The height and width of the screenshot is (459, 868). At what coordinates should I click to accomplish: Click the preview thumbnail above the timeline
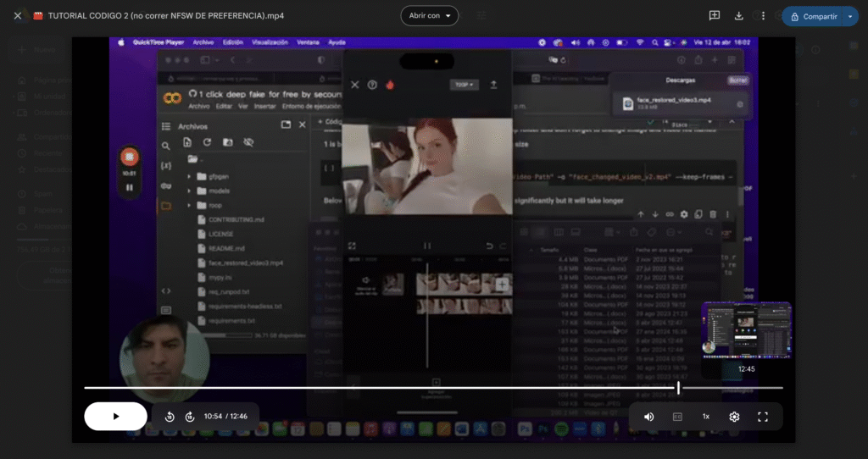(x=746, y=329)
